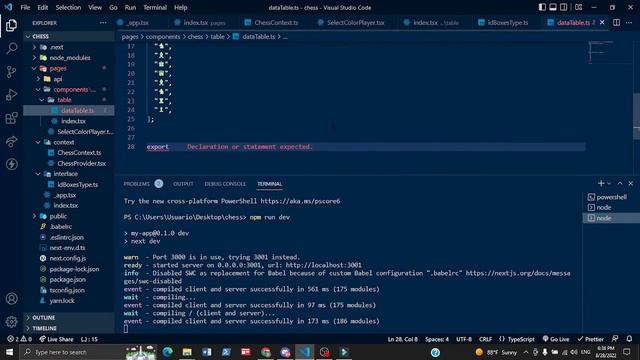Expand the Outline section

(x=69, y=318)
